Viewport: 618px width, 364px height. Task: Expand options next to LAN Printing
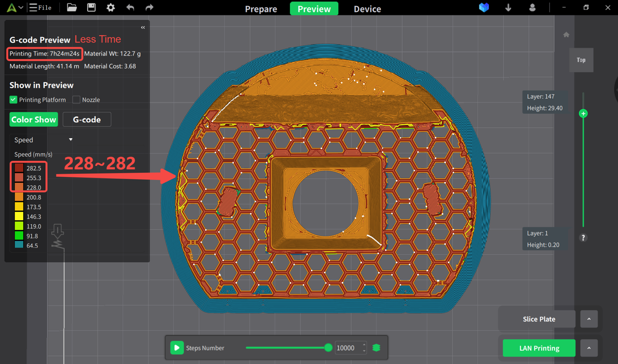(589, 348)
